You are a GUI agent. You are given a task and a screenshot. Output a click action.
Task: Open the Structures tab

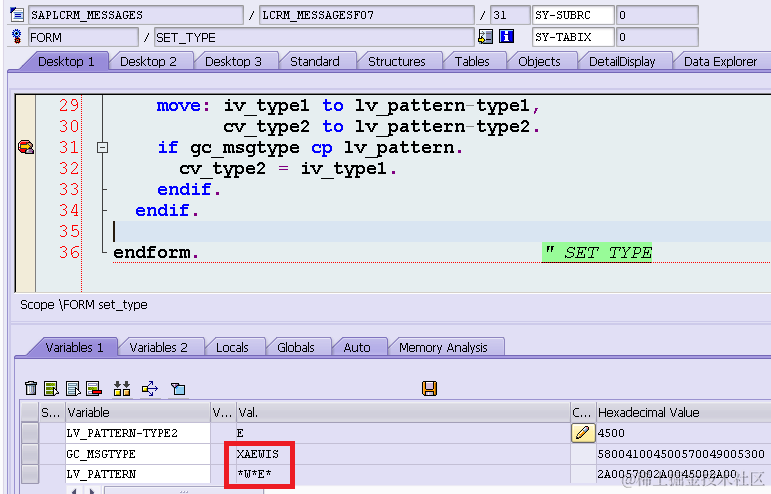click(x=397, y=61)
